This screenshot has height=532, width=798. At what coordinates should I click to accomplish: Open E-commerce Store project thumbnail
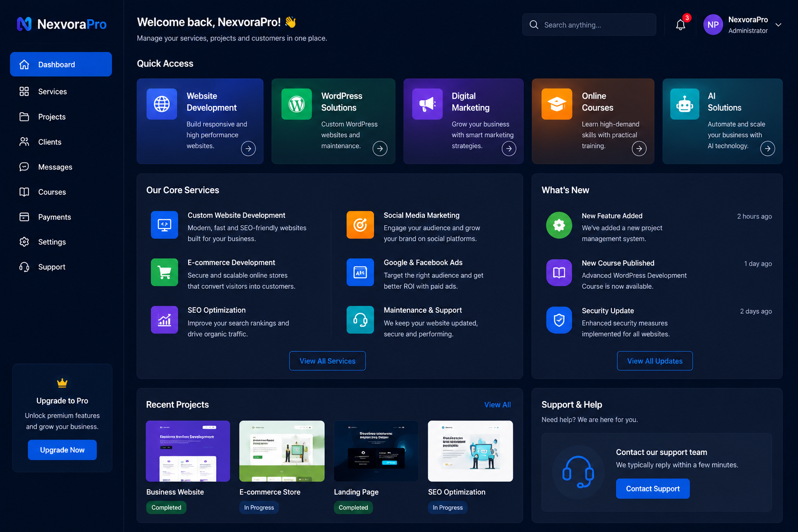(x=282, y=451)
